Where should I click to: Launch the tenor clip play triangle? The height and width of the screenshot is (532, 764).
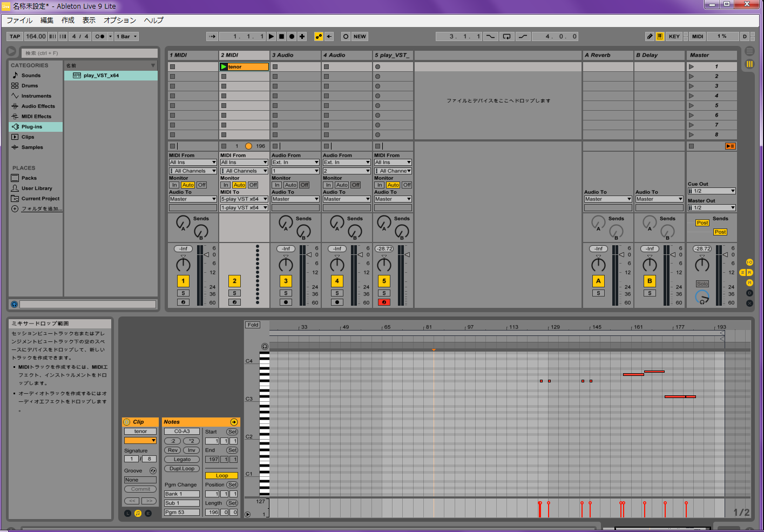click(x=224, y=67)
